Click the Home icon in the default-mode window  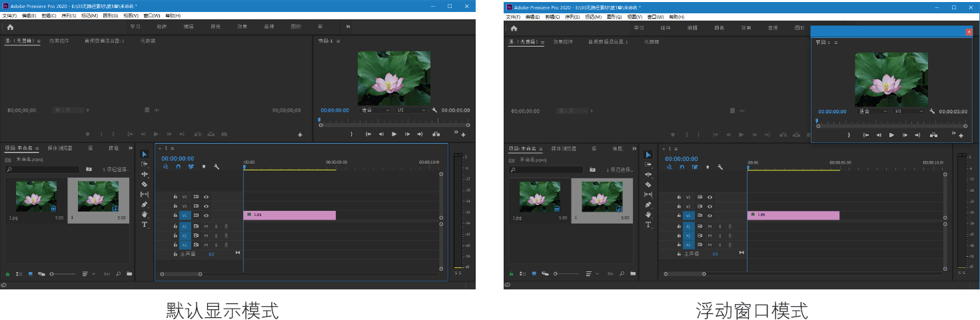click(x=10, y=27)
